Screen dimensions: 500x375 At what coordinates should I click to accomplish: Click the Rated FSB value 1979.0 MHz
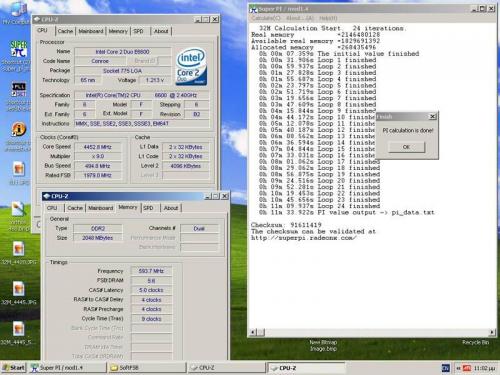(98, 175)
